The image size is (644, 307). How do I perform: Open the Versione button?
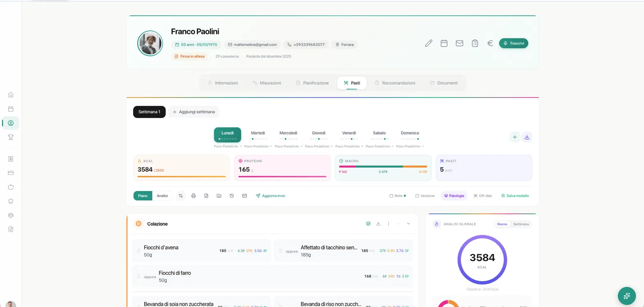[x=425, y=196]
